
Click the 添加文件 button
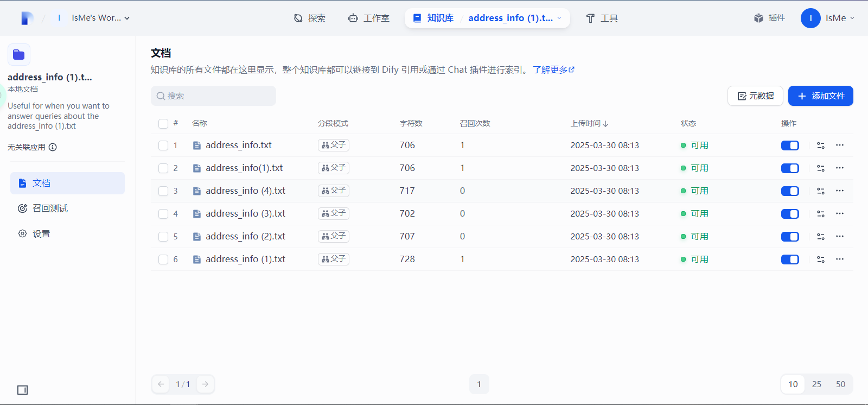[x=820, y=96]
